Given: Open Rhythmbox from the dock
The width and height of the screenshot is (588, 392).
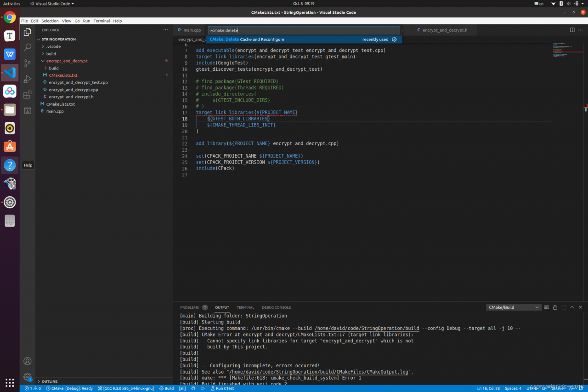Looking at the screenshot, I should coord(10,128).
